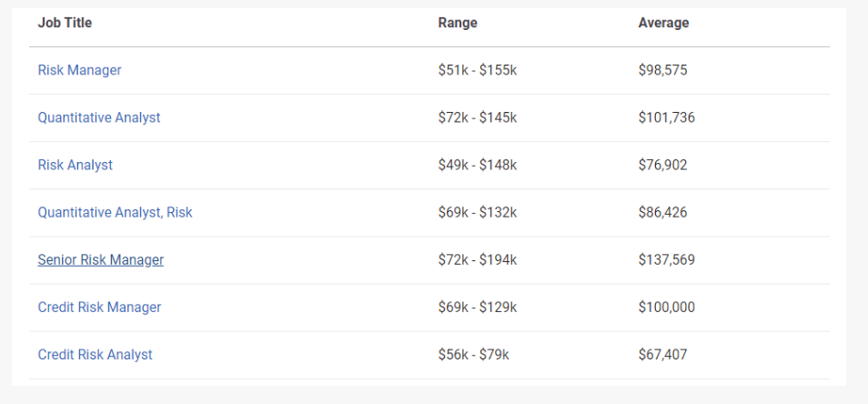The image size is (868, 404).
Task: Select the $101,736 average cell
Action: [x=666, y=117]
